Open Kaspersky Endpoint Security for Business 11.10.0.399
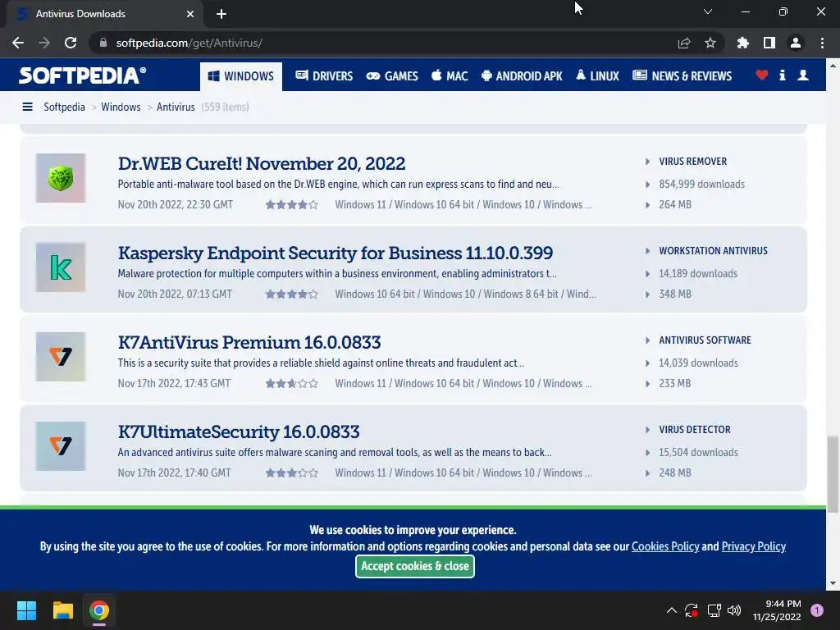This screenshot has width=840, height=630. (x=336, y=253)
